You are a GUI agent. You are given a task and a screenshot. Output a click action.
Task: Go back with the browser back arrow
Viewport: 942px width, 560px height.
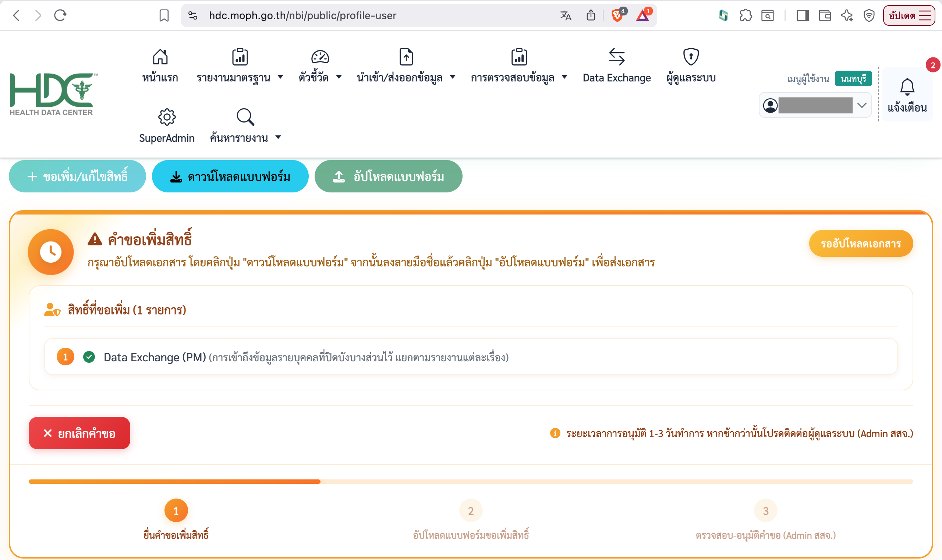[x=16, y=15]
